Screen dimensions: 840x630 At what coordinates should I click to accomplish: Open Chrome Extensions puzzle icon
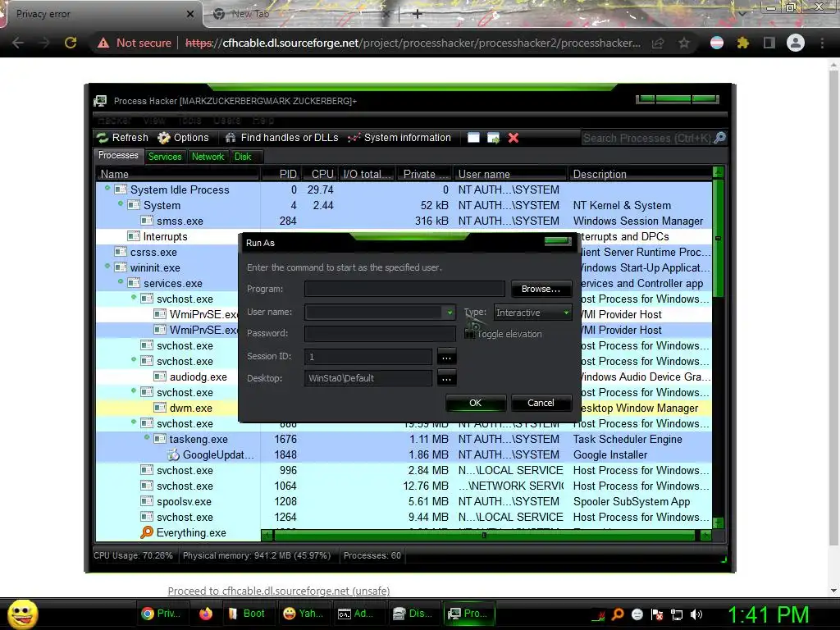tap(742, 43)
